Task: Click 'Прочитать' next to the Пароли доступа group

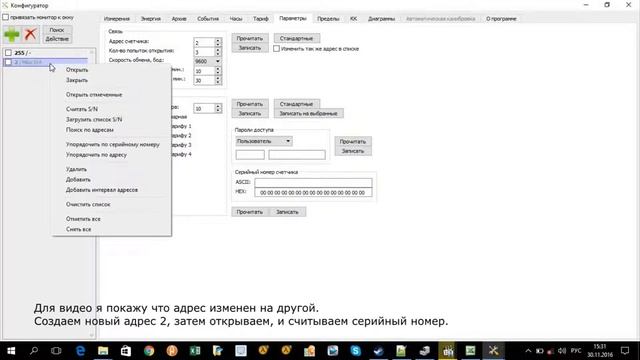Action: tap(353, 142)
